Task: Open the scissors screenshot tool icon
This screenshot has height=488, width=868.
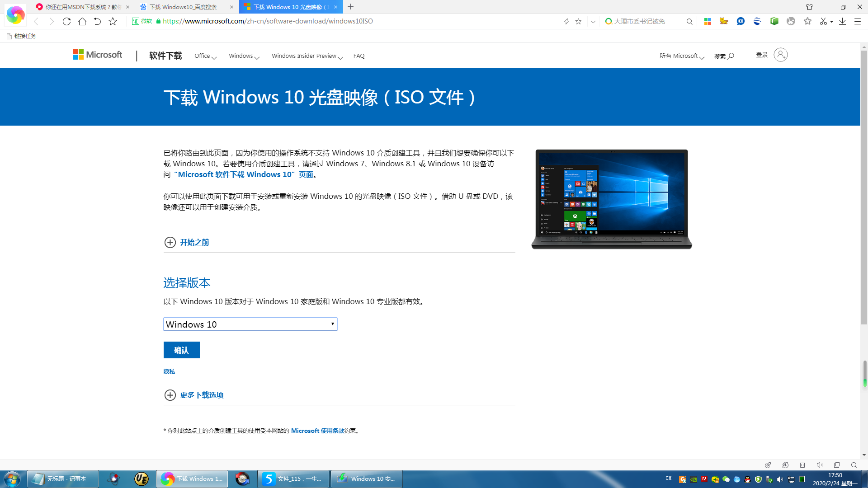Action: tap(824, 21)
